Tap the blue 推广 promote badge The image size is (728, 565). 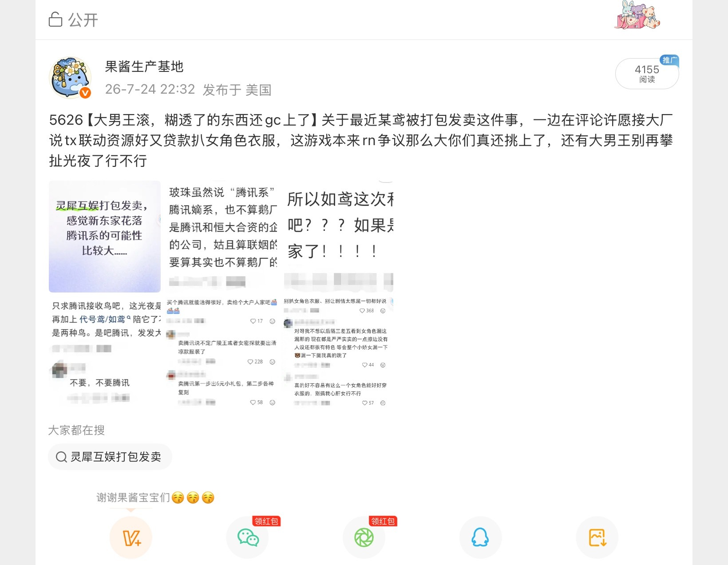669,60
